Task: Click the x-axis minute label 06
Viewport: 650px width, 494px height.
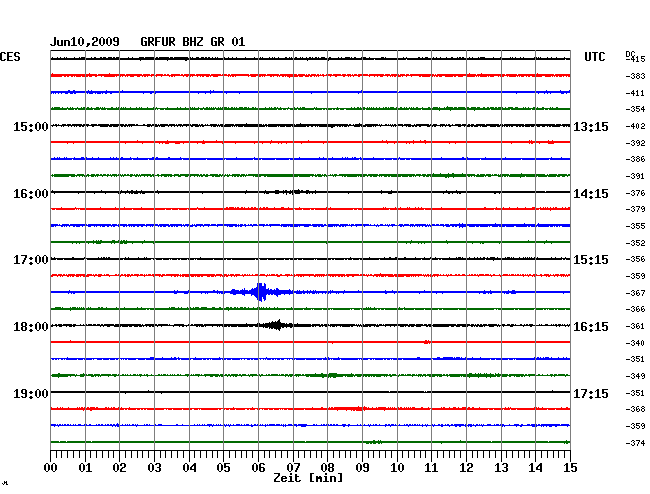Action: (x=258, y=468)
